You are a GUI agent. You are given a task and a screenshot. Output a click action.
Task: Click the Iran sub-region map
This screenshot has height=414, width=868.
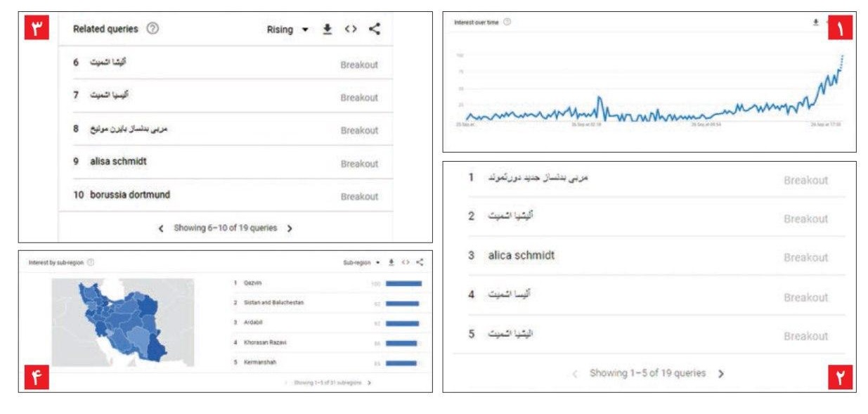123,322
